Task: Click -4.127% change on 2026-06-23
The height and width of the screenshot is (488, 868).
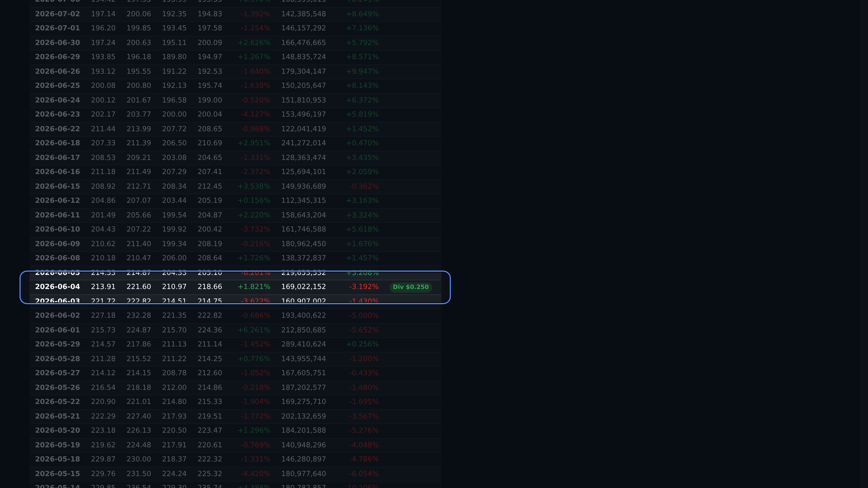Action: (x=256, y=114)
